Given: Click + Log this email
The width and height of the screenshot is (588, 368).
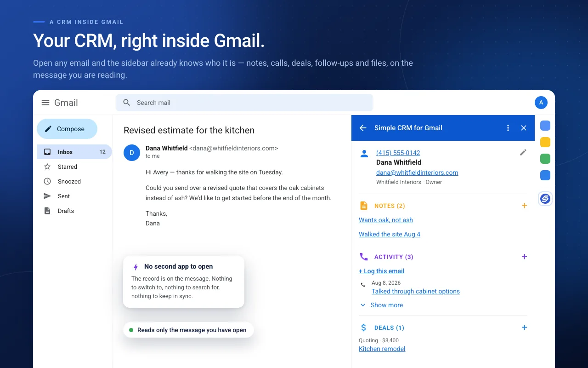Looking at the screenshot, I should tap(382, 271).
